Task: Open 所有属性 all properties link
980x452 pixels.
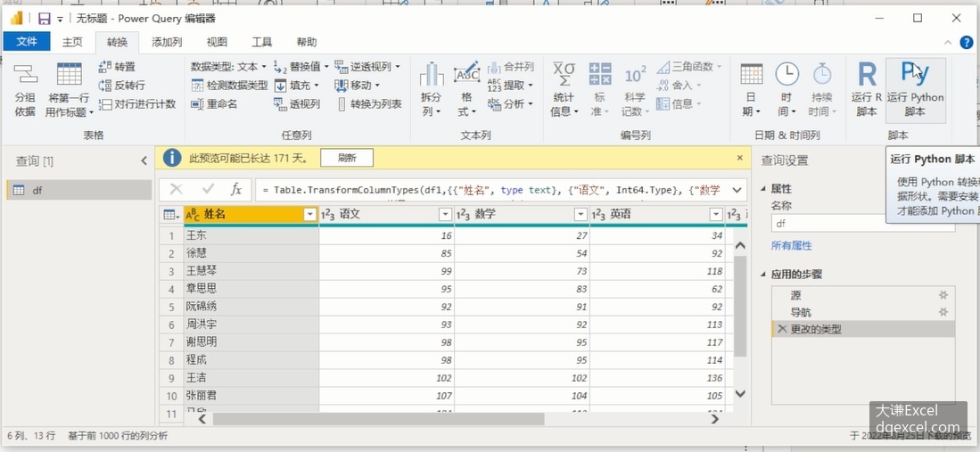Action: click(791, 246)
